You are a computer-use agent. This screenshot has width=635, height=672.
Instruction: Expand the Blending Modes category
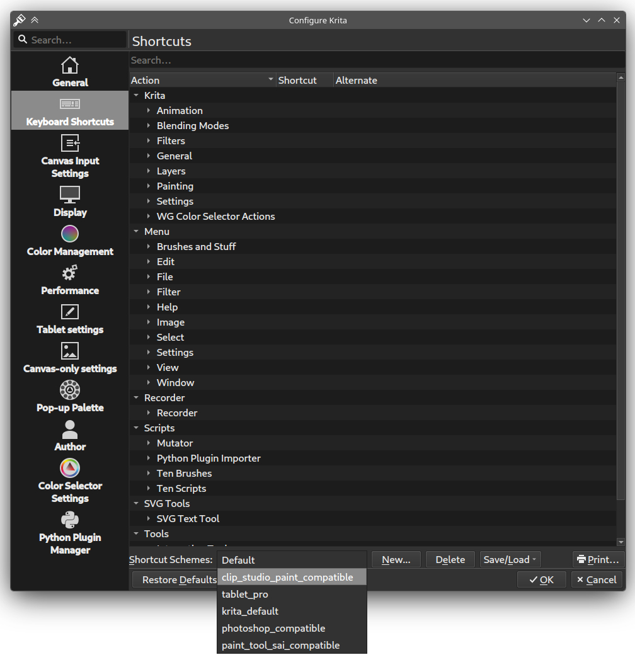coord(148,125)
